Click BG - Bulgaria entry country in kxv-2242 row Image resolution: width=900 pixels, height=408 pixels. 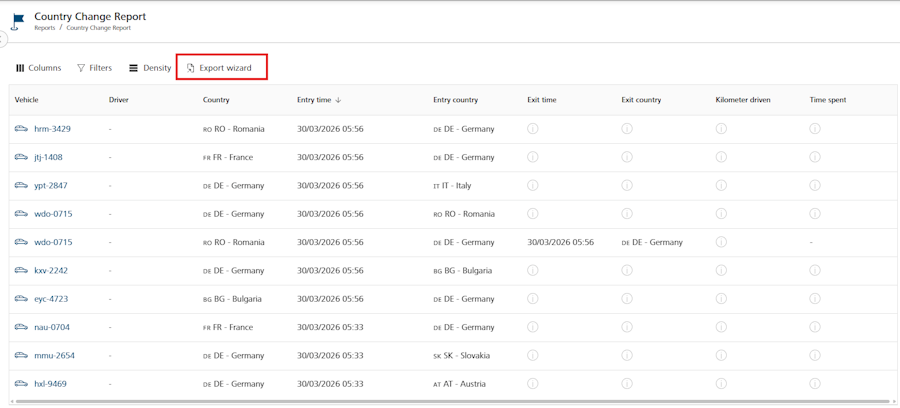(x=463, y=270)
